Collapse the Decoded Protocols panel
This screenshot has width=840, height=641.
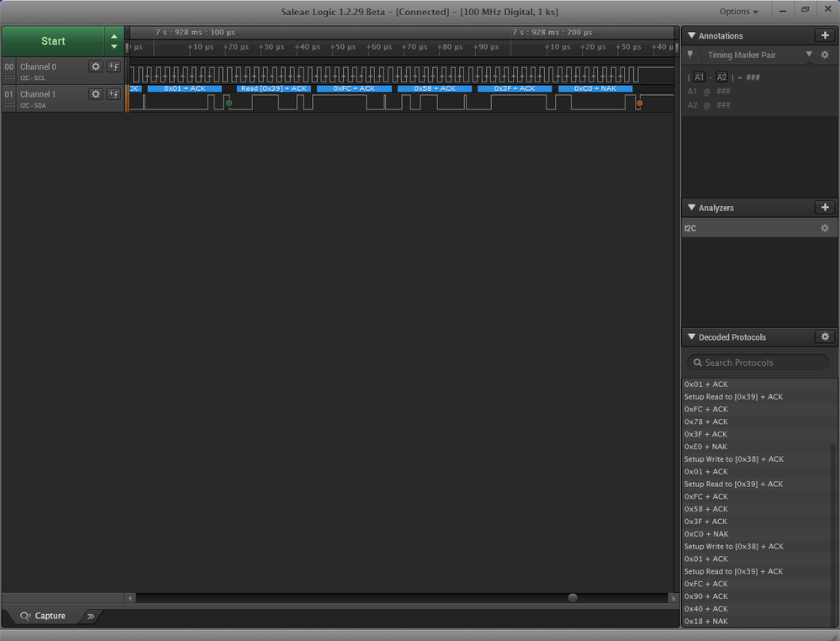coord(692,336)
